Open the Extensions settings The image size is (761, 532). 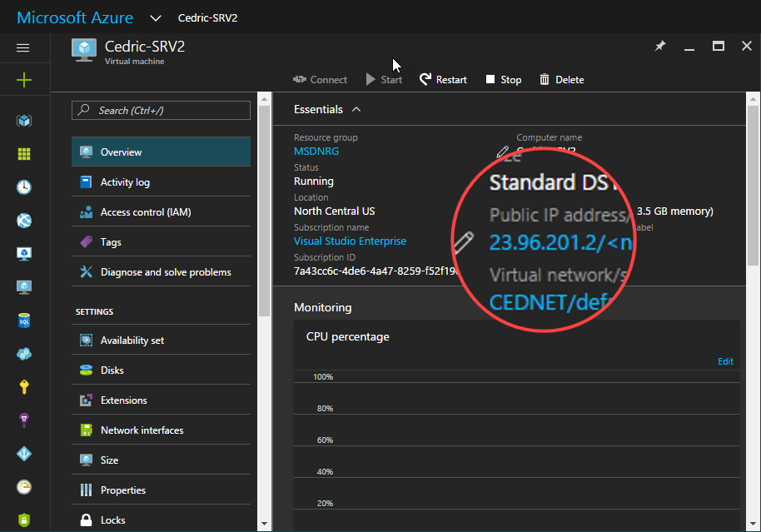(162, 400)
